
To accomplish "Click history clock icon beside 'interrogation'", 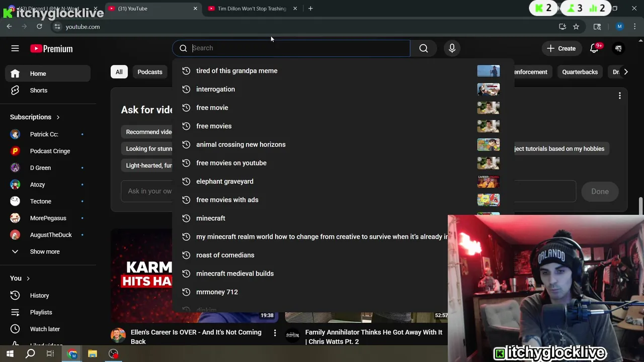I will coord(186,89).
